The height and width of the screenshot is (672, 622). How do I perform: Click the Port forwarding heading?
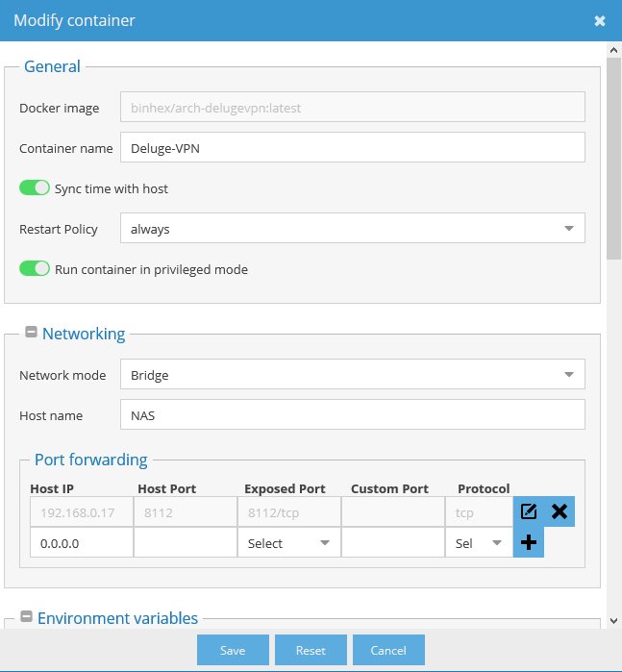91,460
